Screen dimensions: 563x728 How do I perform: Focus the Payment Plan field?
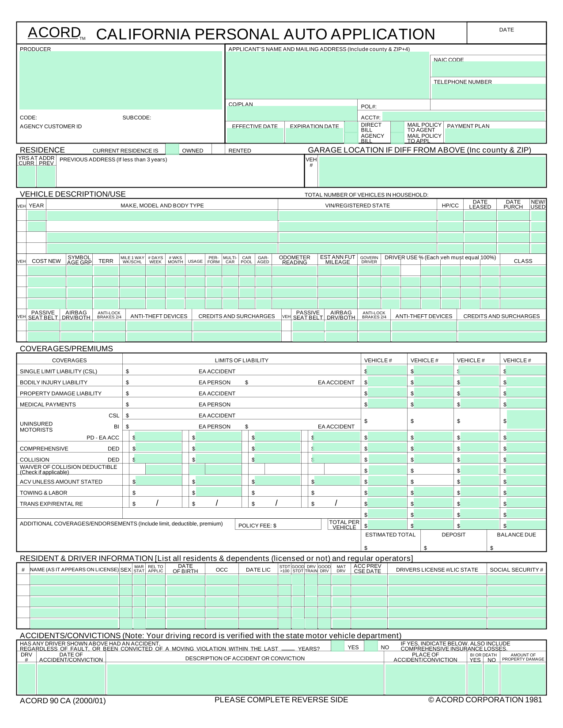[495, 136]
